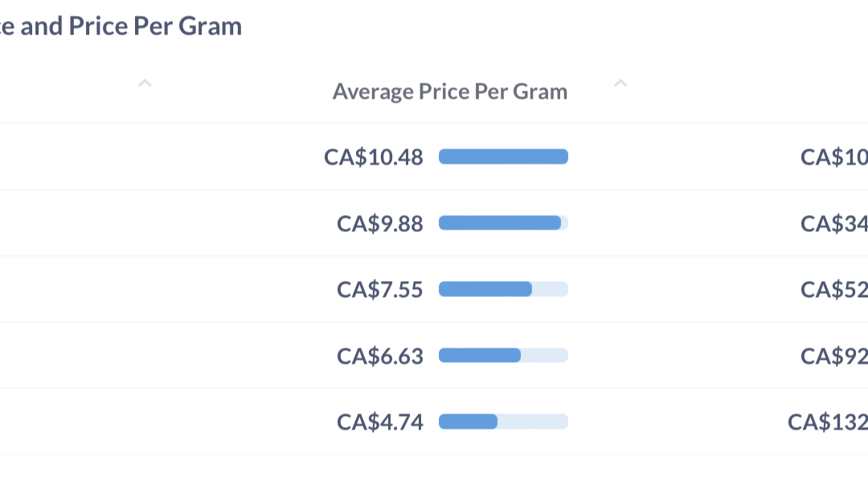868x477 pixels.
Task: Click the CA$7.55 value
Action: coord(379,289)
